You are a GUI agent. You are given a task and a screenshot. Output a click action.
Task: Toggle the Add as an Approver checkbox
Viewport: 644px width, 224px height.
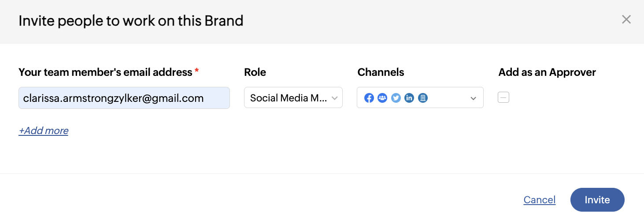coord(503,97)
